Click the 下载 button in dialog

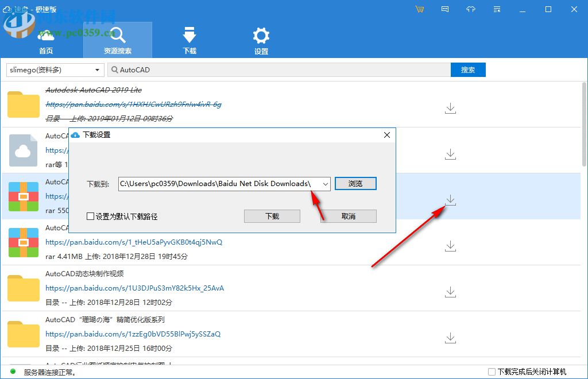[272, 216]
